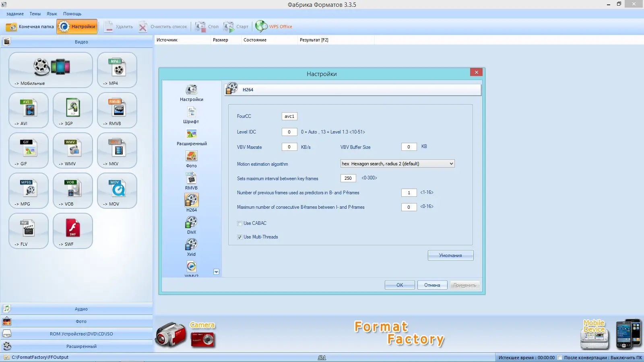Enable the Use CABAC checkbox
Viewport: 644px width, 362px height.
pyautogui.click(x=239, y=224)
